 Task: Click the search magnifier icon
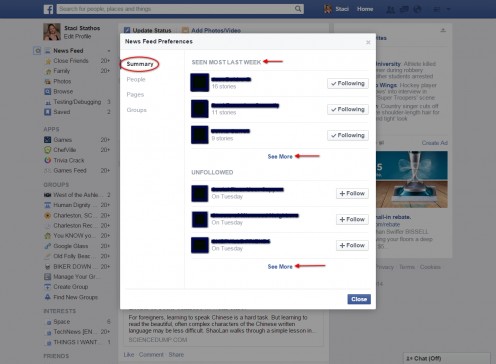point(298,9)
